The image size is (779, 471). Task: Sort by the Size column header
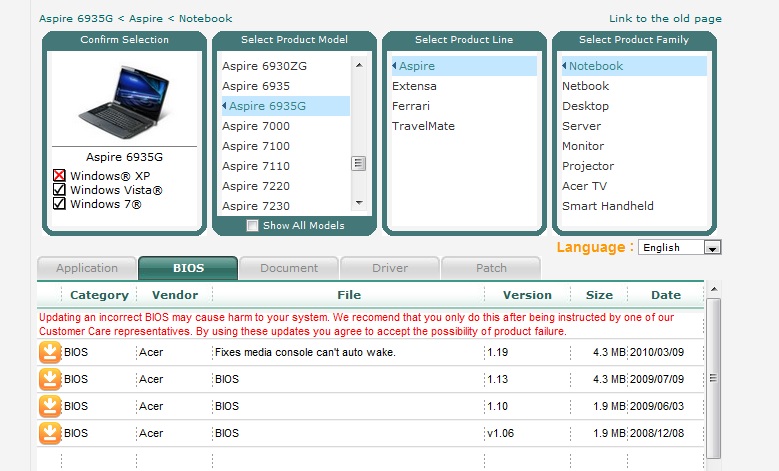pyautogui.click(x=599, y=295)
